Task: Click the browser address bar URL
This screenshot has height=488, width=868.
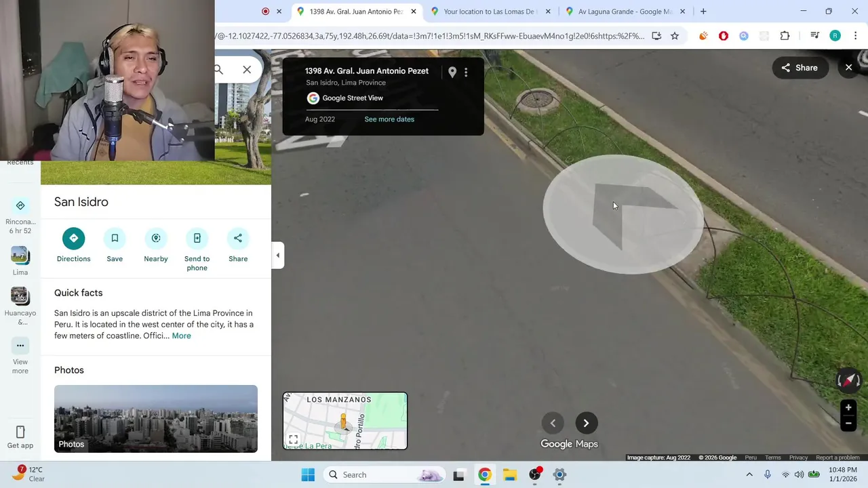Action: click(431, 36)
